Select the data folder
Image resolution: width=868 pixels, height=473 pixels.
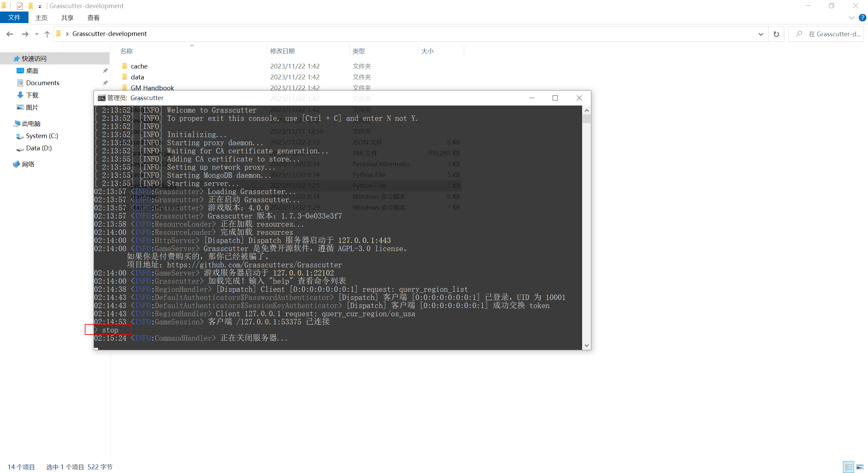click(x=137, y=77)
